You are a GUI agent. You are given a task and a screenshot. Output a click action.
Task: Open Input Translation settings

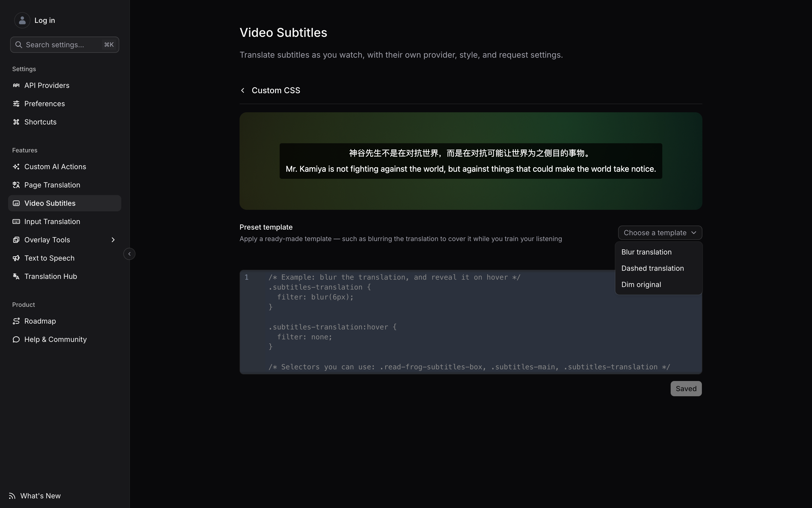click(65, 221)
